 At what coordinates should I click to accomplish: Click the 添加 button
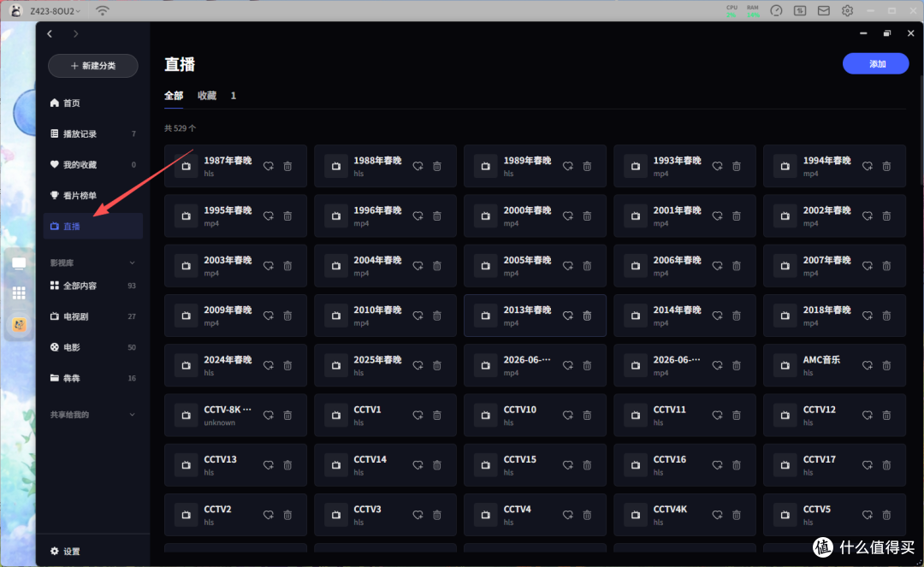point(876,63)
